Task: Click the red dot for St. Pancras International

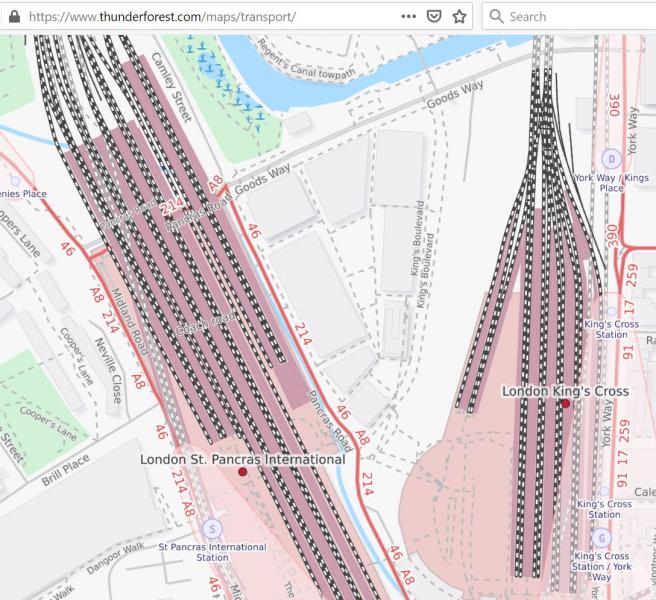Action: pos(242,472)
